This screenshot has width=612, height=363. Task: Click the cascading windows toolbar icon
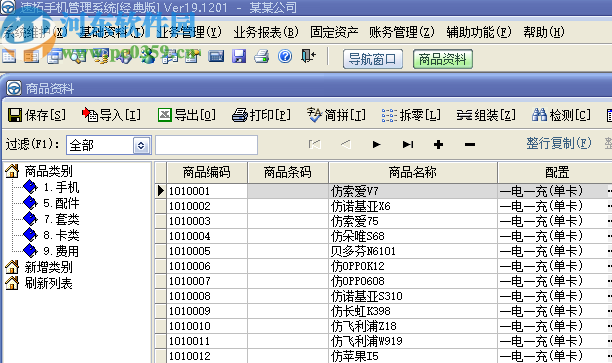click(55, 57)
